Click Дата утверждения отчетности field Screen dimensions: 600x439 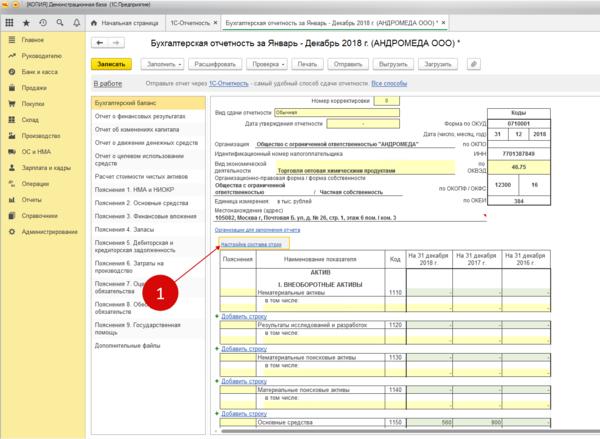[363, 124]
